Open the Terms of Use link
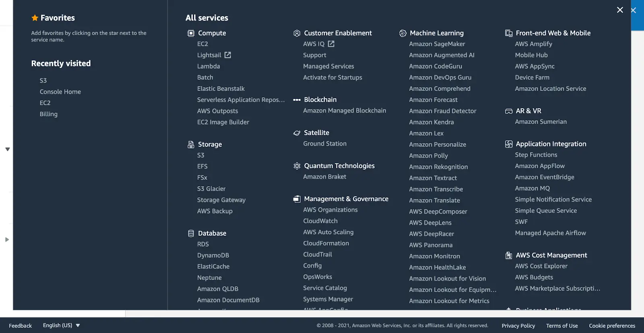 click(x=562, y=326)
